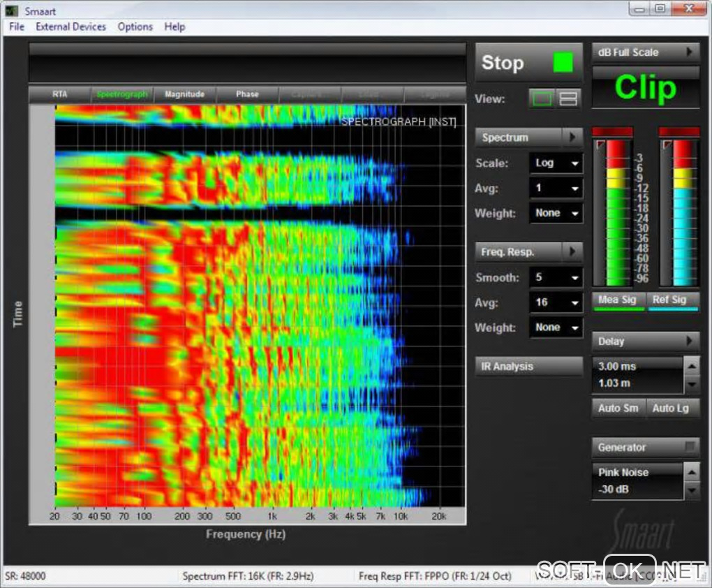Viewport: 712px width, 588px height.
Task: Open the Smooth dropdown showing 5
Action: coord(556,278)
